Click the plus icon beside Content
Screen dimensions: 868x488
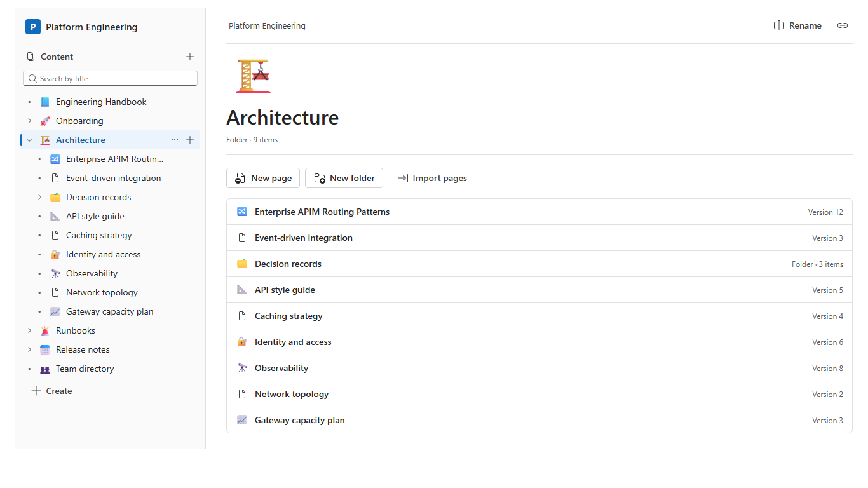(x=190, y=57)
